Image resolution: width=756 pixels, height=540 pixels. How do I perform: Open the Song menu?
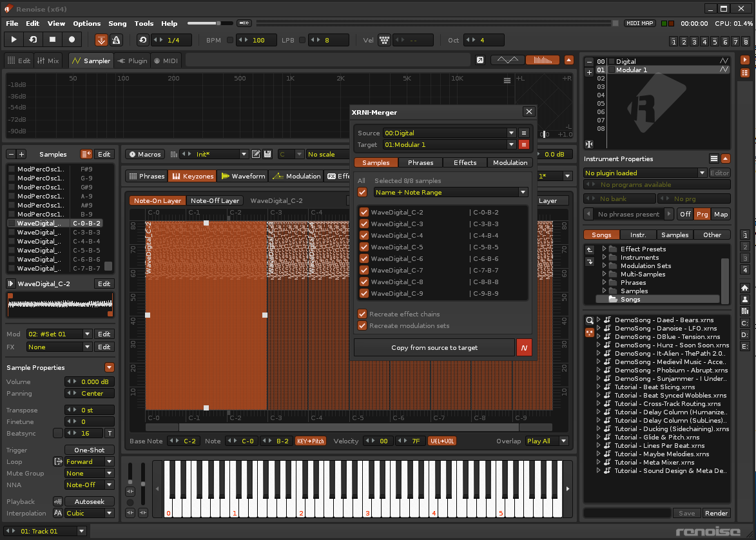tap(117, 23)
